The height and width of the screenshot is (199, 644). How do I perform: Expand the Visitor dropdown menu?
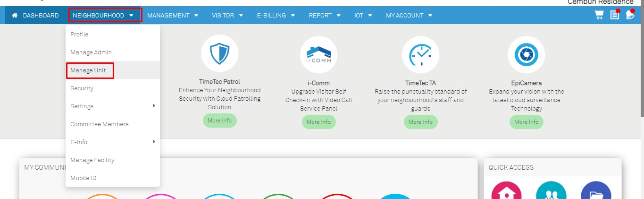pos(227,15)
